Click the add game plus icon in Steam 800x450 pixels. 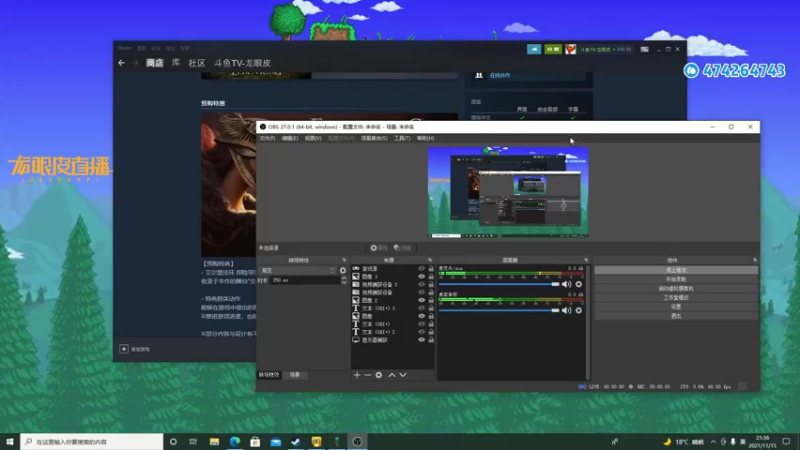pos(123,349)
